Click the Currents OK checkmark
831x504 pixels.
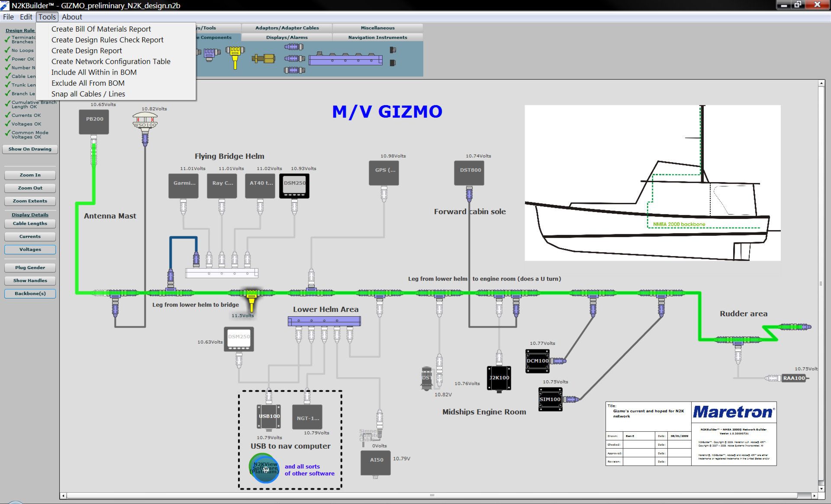tap(7, 115)
